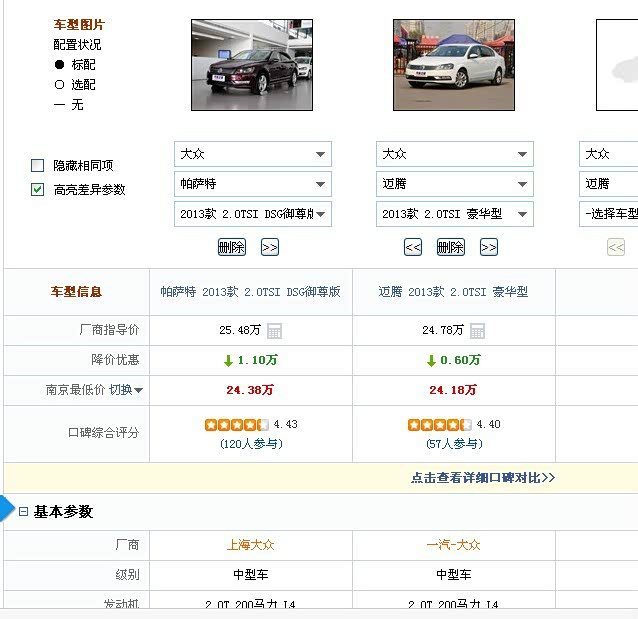Open 上海大众 manufacturer link
The image size is (638, 619).
point(251,545)
